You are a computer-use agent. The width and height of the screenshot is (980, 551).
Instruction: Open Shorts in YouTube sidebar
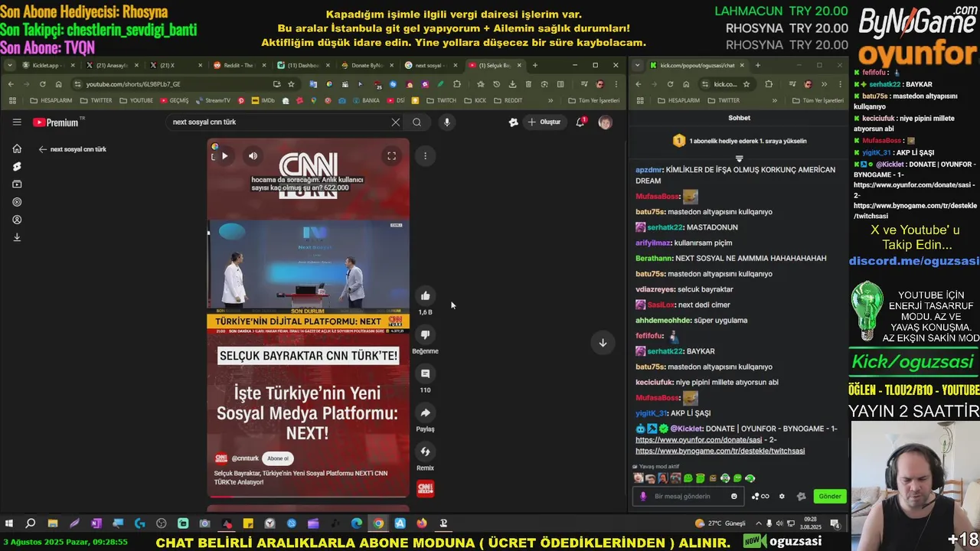click(17, 166)
